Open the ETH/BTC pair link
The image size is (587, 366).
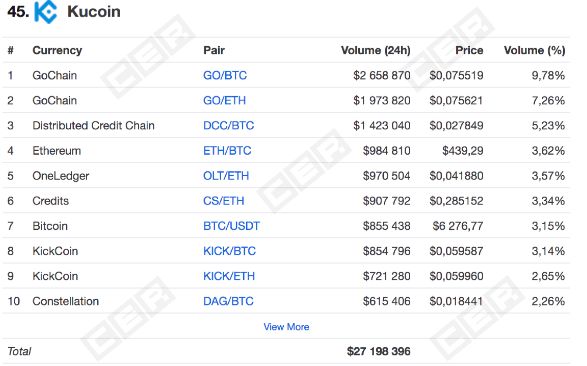coord(227,151)
